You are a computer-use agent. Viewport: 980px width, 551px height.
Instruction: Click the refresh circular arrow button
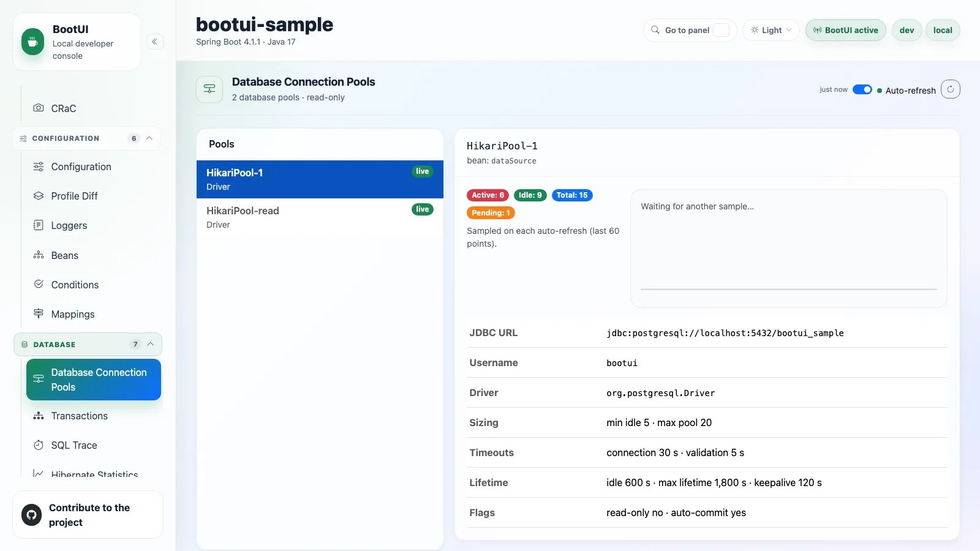[951, 89]
